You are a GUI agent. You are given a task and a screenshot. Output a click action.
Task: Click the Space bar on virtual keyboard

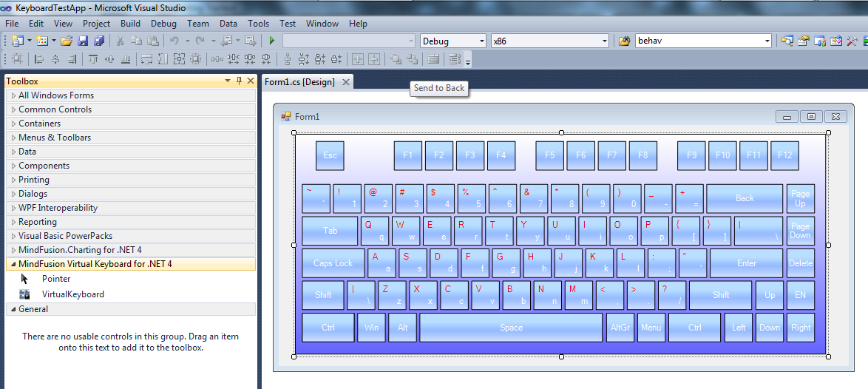click(511, 328)
